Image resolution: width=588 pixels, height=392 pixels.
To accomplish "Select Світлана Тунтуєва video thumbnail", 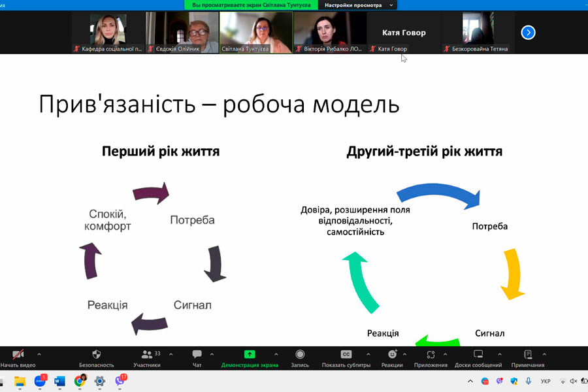I will point(256,32).
